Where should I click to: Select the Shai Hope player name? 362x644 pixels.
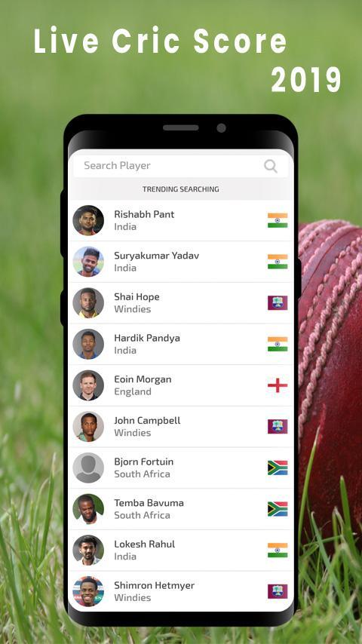point(137,297)
